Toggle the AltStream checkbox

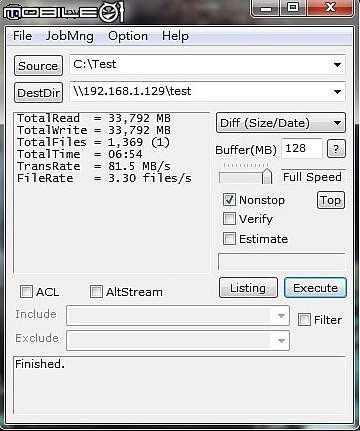pyautogui.click(x=96, y=291)
